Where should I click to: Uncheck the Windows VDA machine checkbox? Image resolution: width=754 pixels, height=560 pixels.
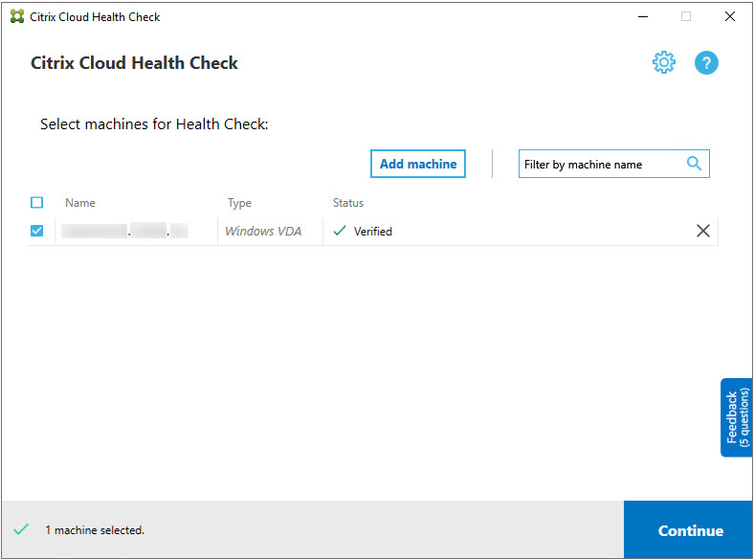[x=36, y=231]
